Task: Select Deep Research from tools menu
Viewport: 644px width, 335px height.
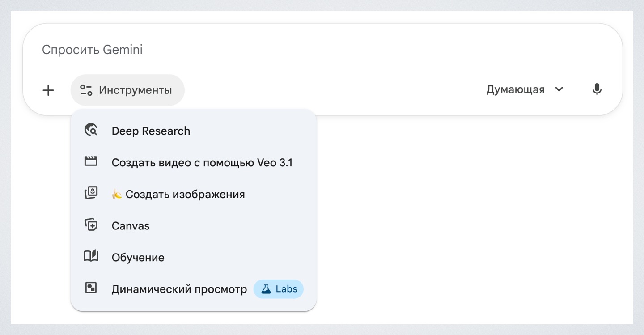Action: 151,131
